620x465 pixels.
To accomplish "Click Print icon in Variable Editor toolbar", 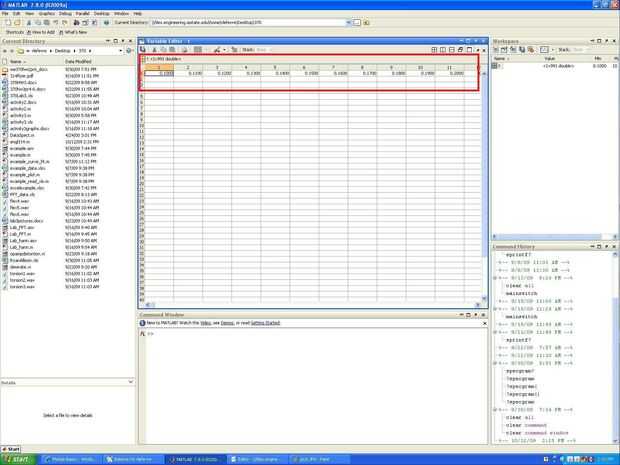I will pyautogui.click(x=184, y=49).
